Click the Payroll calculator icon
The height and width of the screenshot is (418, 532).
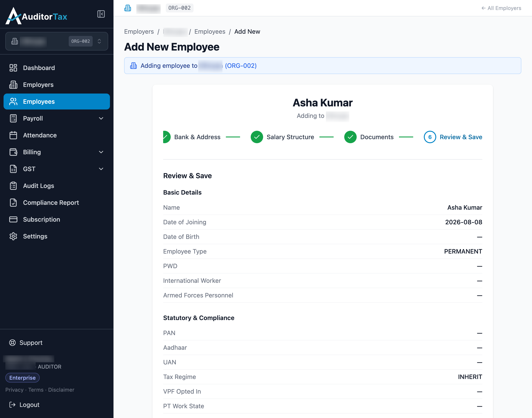click(x=13, y=118)
